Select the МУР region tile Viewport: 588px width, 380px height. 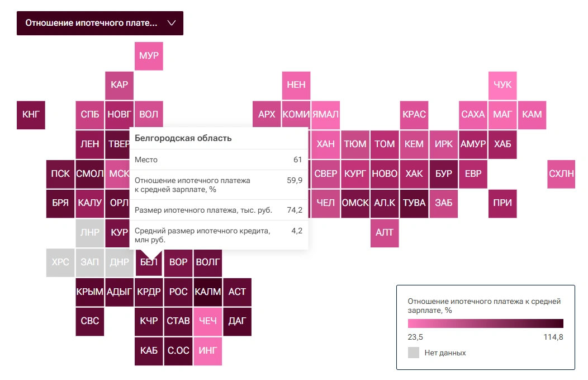pos(149,56)
